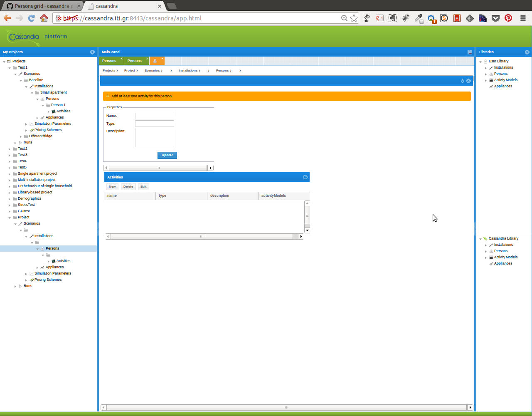Expand the StressTest project arrow

10,205
